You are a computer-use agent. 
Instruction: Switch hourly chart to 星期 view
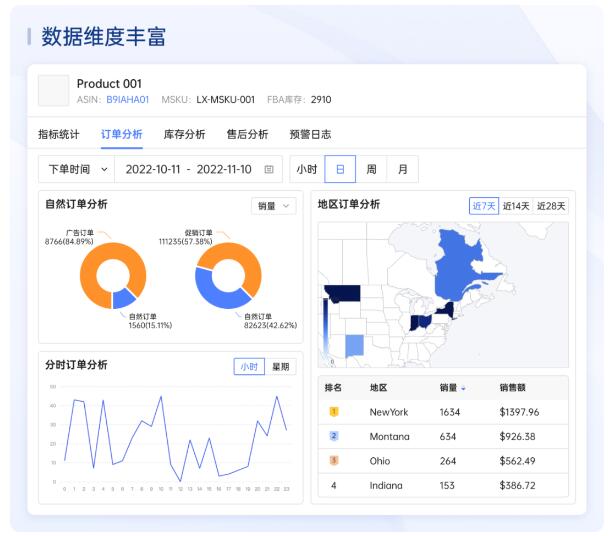pos(281,367)
